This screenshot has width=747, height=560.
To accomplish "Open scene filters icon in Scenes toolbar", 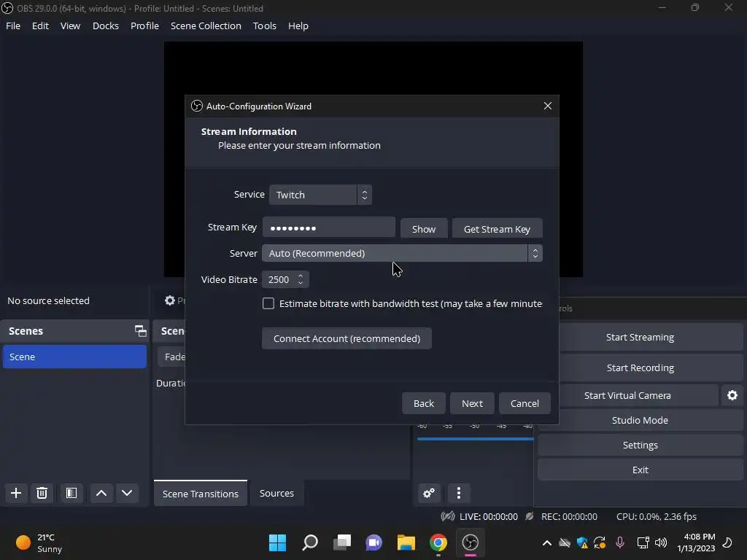I will click(71, 493).
